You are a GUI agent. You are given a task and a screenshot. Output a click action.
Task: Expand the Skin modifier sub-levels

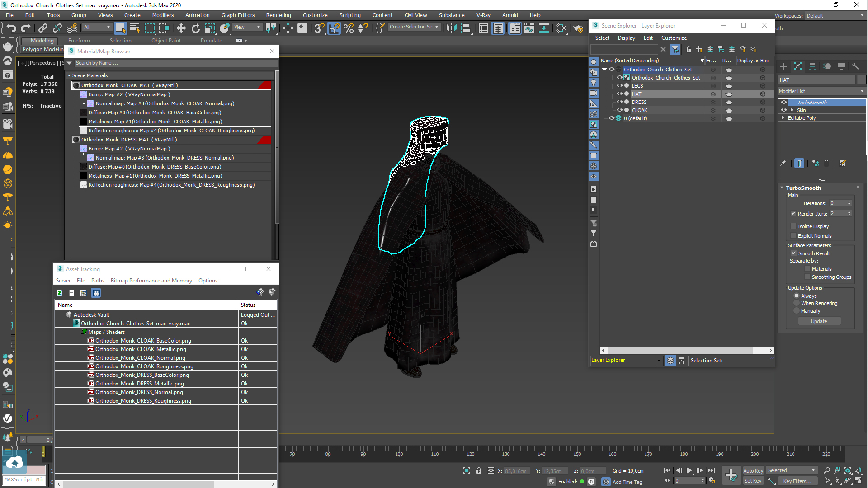[x=792, y=110]
